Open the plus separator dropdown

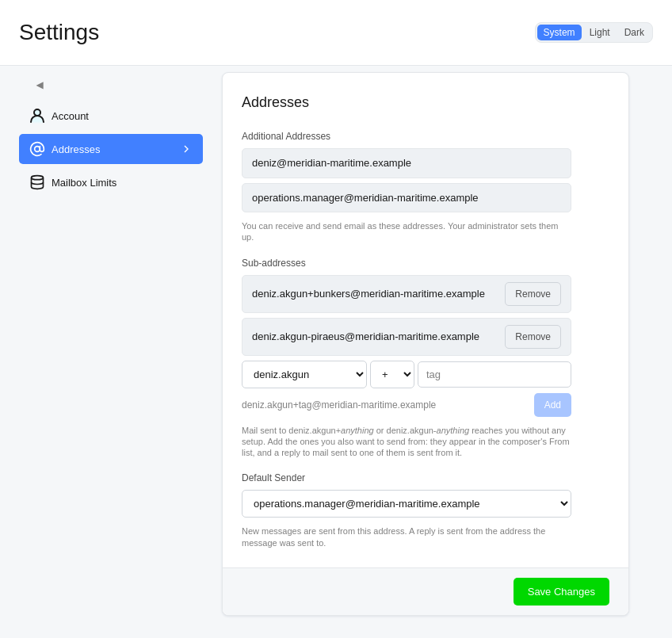(392, 374)
